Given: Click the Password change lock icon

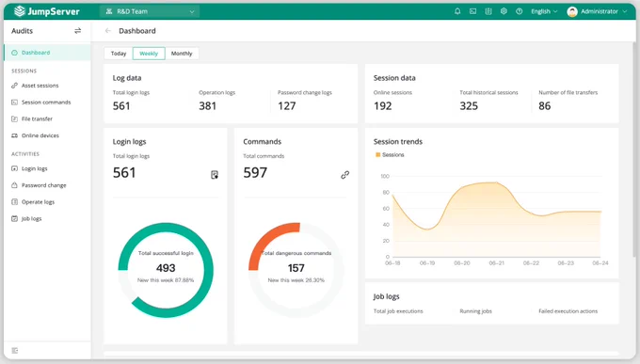Looking at the screenshot, I should coord(14,185).
